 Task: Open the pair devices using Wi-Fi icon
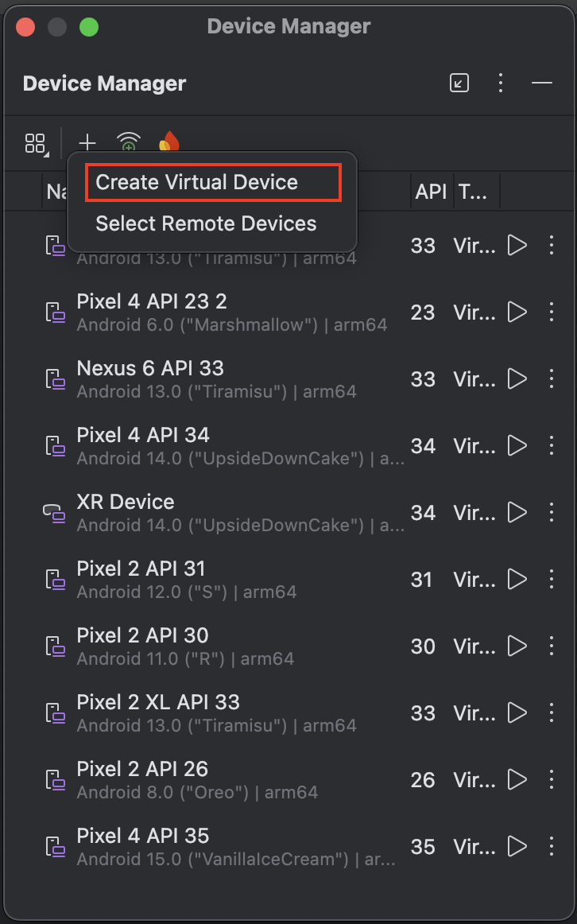click(x=128, y=143)
